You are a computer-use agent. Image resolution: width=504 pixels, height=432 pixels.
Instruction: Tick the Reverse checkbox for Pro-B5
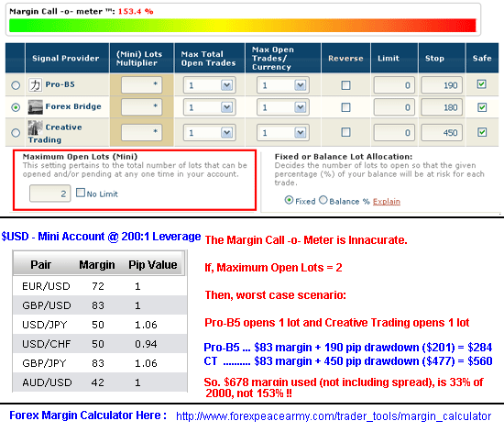[345, 85]
